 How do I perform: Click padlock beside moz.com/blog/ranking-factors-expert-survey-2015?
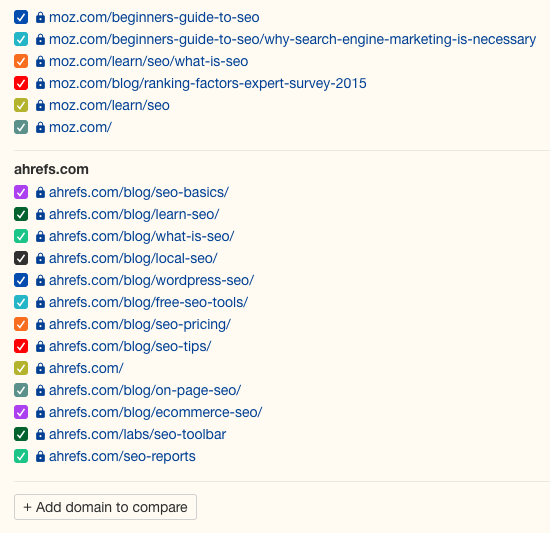click(40, 83)
